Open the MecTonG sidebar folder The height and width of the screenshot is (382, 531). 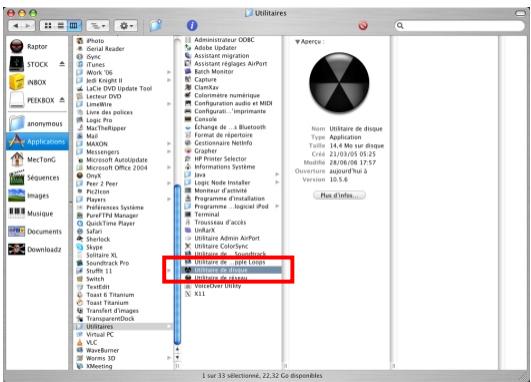pos(37,160)
